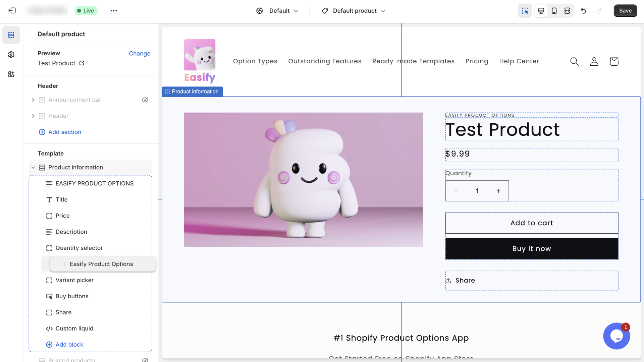This screenshot has width=644, height=362.
Task: Increase quantity with the plus button
Action: point(498,191)
